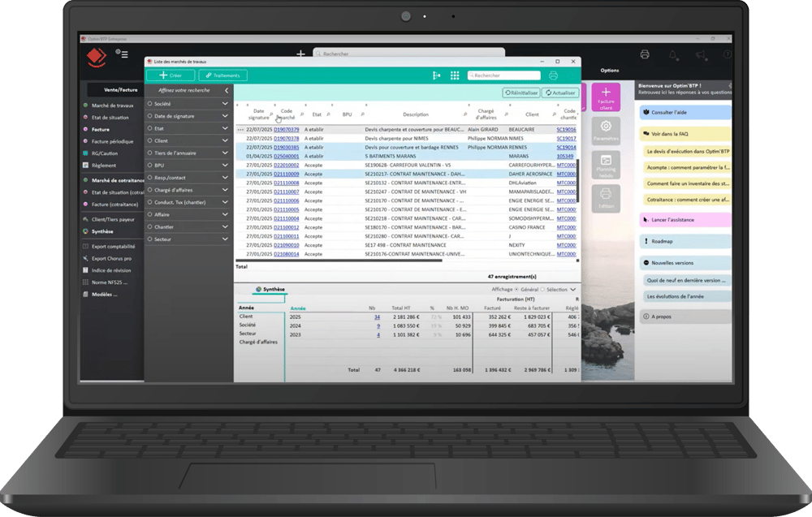Open market code link D19070379
Viewport: 812px width, 517px height.
[x=287, y=129]
